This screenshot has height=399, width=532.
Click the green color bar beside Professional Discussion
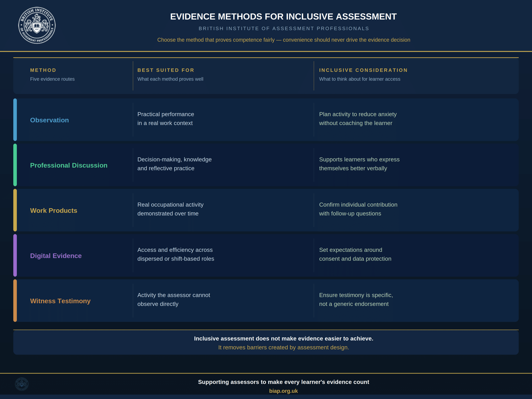point(15,165)
